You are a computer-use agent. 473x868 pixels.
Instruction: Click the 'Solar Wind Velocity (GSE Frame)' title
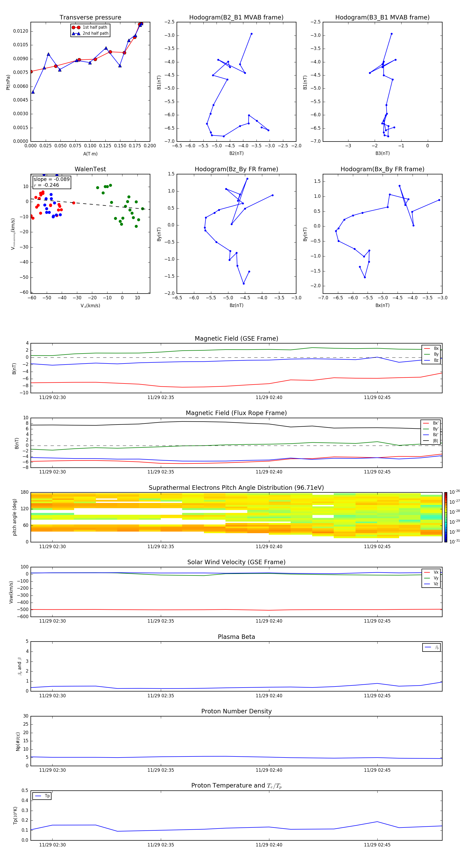(236, 562)
